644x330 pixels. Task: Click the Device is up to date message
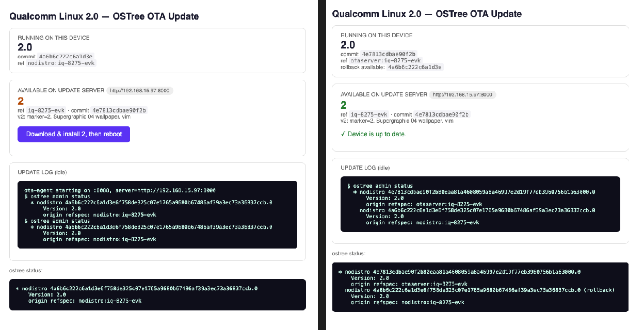[374, 134]
